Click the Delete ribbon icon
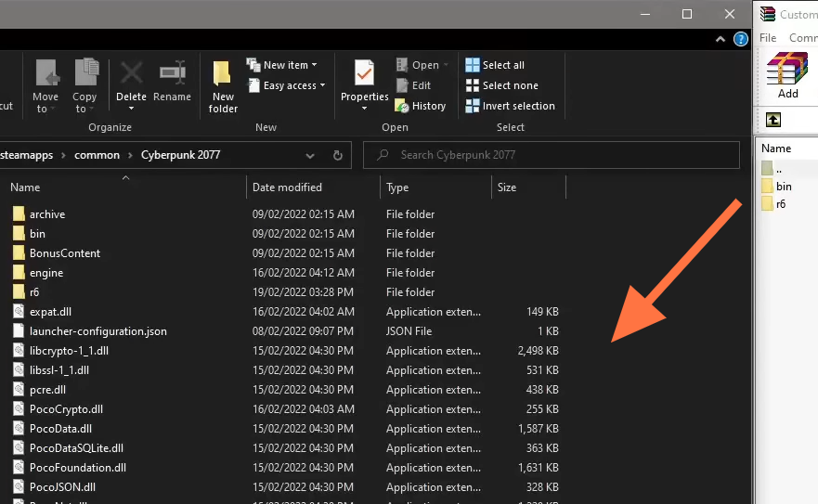The width and height of the screenshot is (818, 504). coord(132,72)
